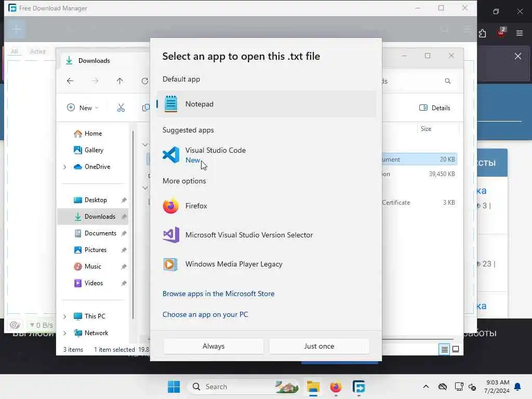Toggle snail mode in Free Download Manager
This screenshot has height=399, width=532.
click(15, 325)
